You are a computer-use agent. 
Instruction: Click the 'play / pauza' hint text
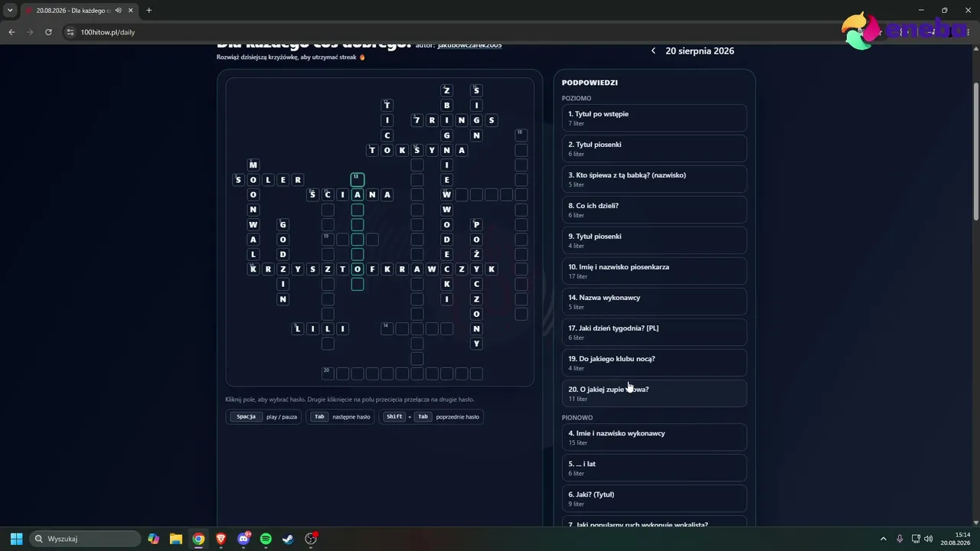coord(282,417)
